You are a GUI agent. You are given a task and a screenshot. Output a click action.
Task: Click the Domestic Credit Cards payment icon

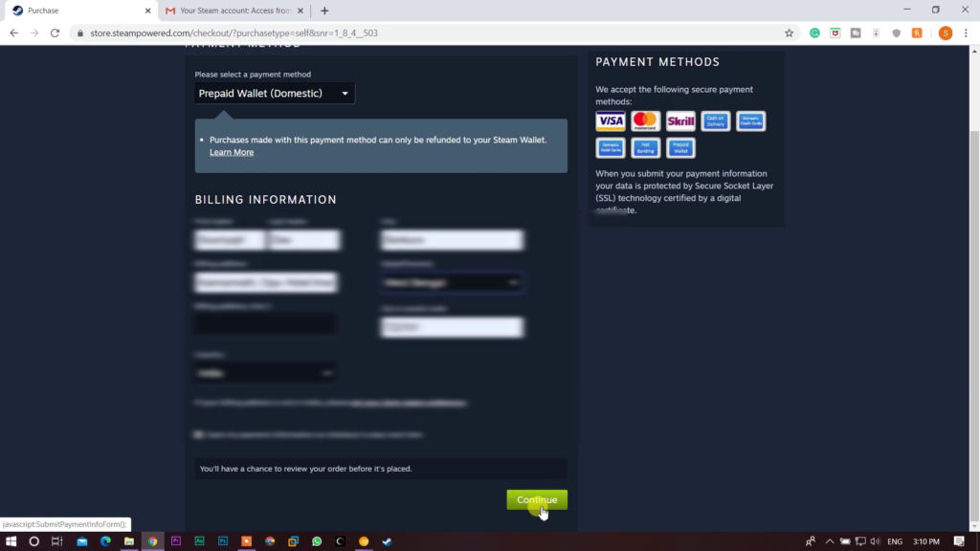750,121
